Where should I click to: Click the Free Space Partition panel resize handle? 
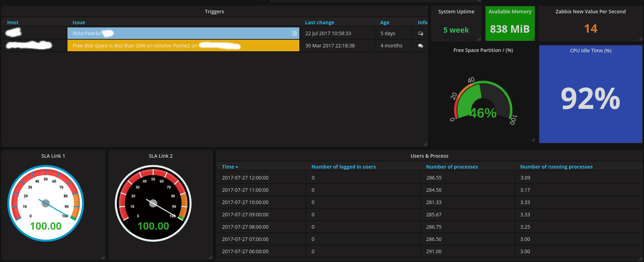point(533,140)
